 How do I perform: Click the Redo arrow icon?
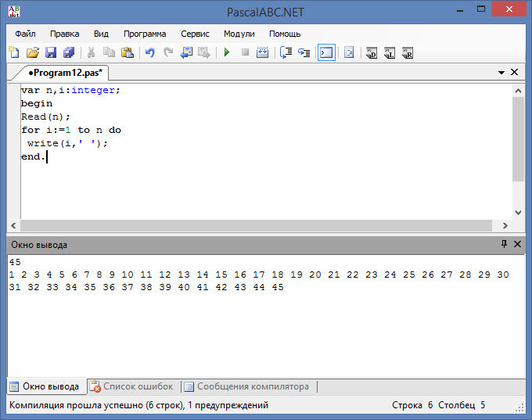(168, 52)
